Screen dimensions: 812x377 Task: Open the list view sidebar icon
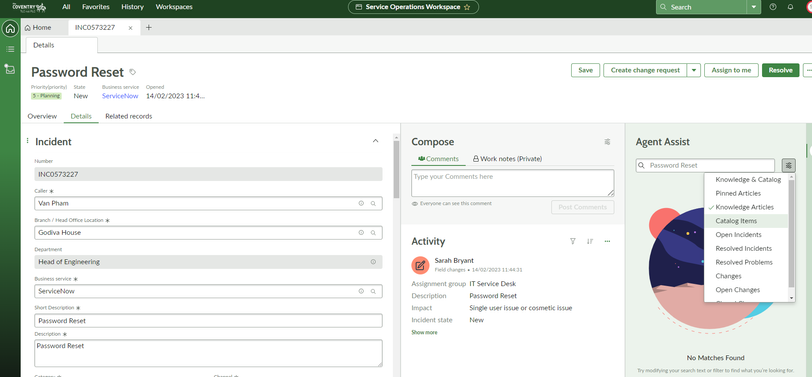[x=10, y=49]
